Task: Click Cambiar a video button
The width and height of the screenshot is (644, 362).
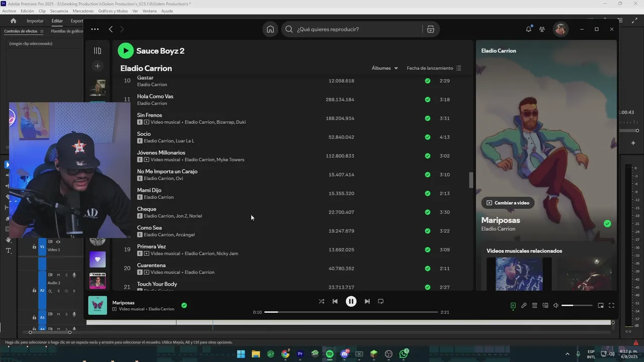Action: 508,203
